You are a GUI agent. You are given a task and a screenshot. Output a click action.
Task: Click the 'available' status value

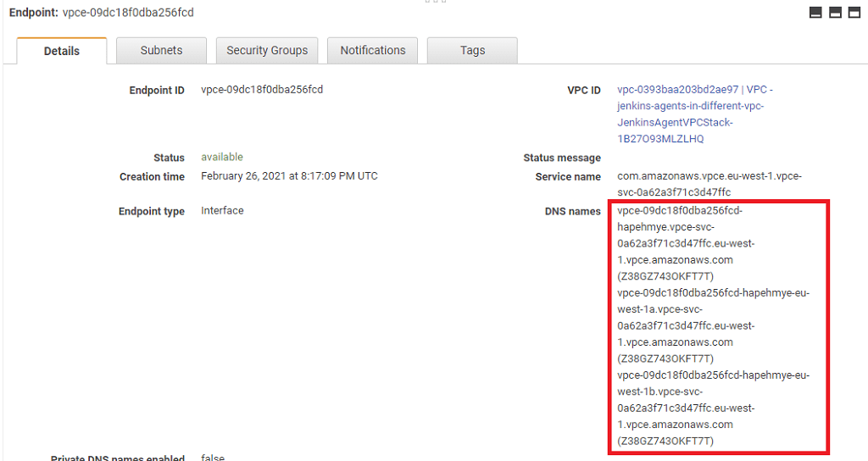click(222, 157)
